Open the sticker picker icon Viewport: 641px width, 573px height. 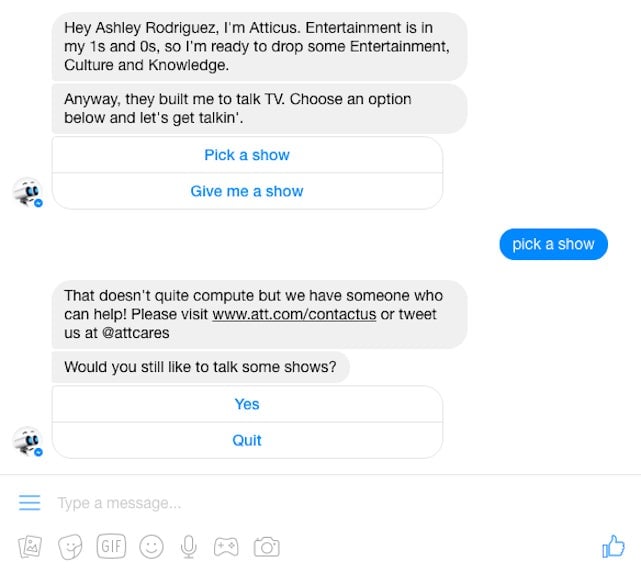click(x=70, y=546)
